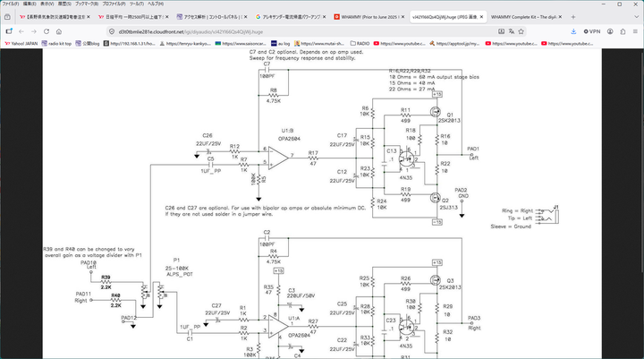Open the ツール menu
Viewport: 644px width, 359px height.
pyautogui.click(x=136, y=4)
